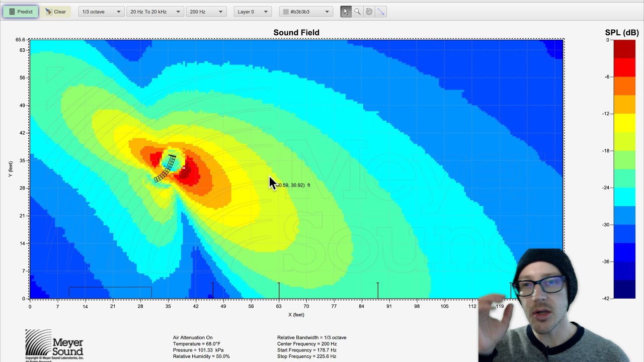Select the diagonal line tool

(x=381, y=12)
